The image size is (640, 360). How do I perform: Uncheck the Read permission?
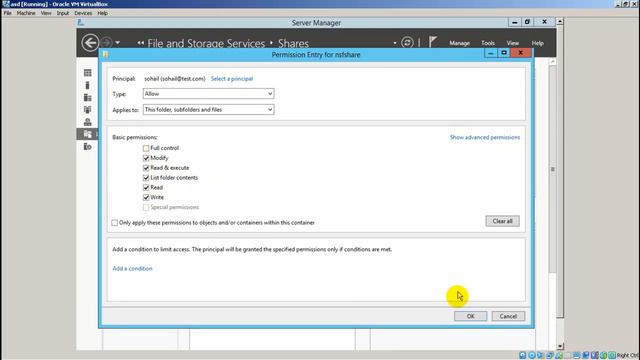[146, 187]
